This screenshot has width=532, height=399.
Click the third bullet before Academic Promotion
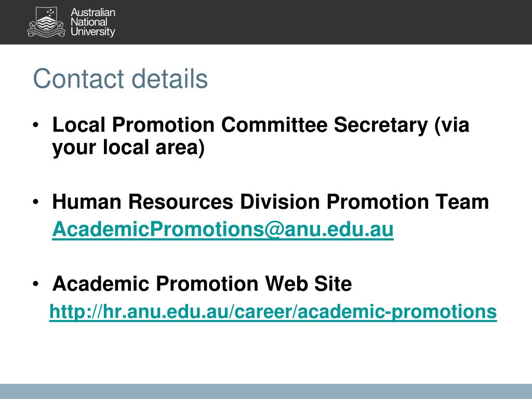coord(36,284)
